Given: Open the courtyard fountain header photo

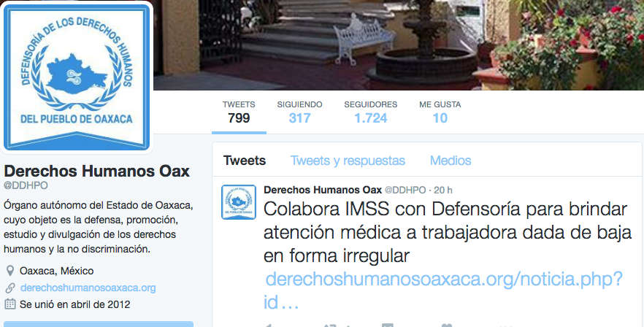Looking at the screenshot, I should 399,45.
